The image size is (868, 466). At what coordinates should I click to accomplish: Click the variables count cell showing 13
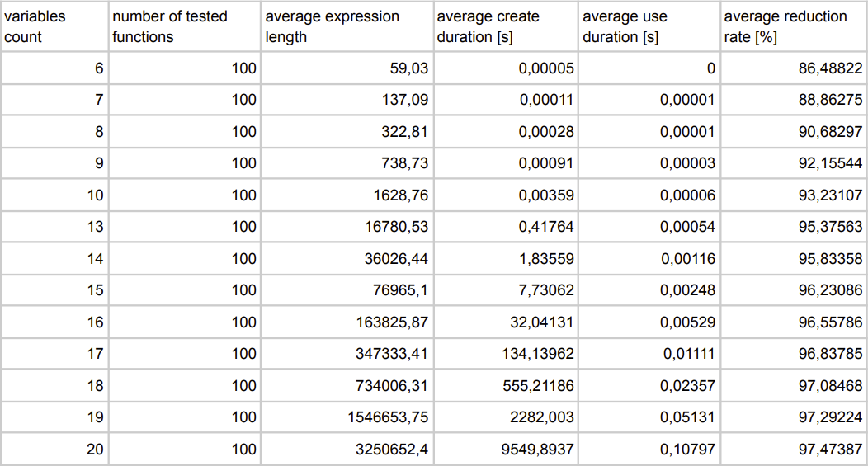point(54,227)
